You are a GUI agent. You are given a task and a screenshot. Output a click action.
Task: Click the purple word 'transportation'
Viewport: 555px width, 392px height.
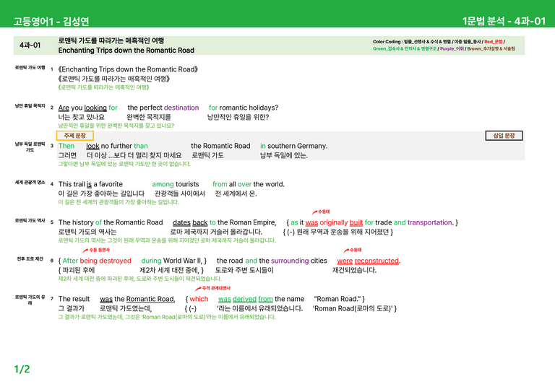(430, 222)
